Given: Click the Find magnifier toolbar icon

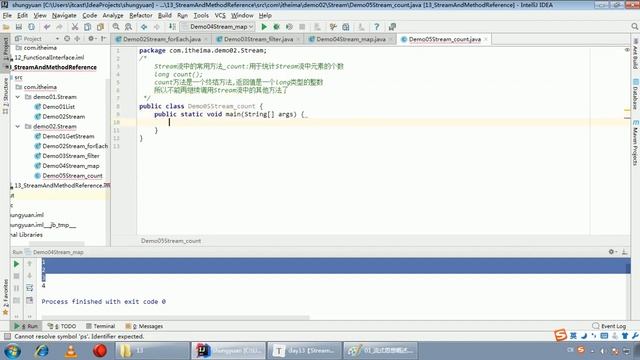Looking at the screenshot, I should coord(116,27).
